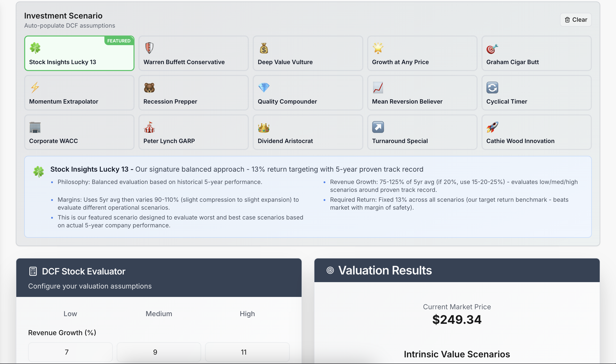Click the bear icon on Recession Prepper
The width and height of the screenshot is (616, 364).
[149, 88]
